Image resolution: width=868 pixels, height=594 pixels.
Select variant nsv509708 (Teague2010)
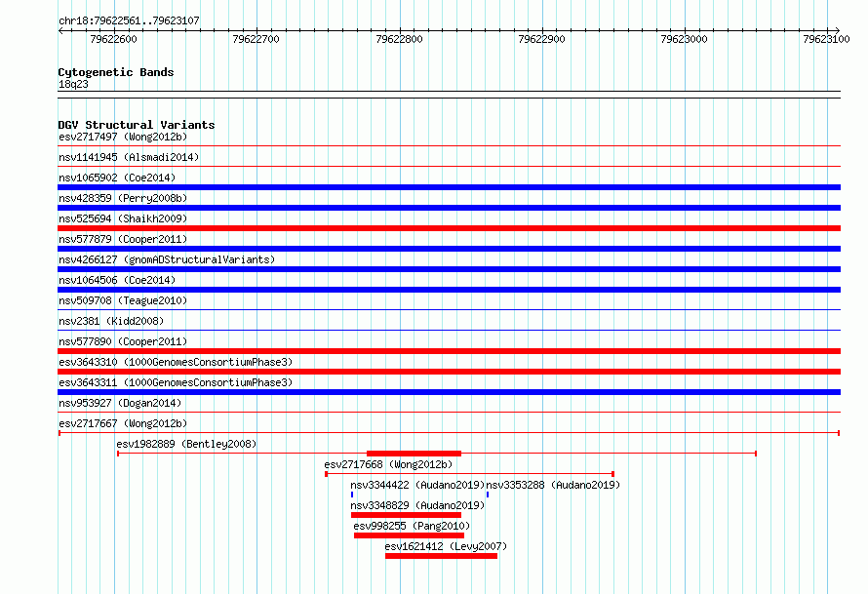[123, 300]
